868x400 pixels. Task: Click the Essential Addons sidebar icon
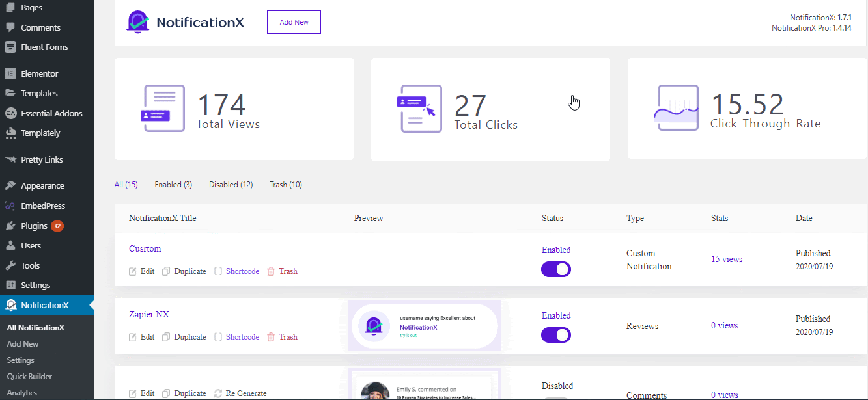(10, 113)
